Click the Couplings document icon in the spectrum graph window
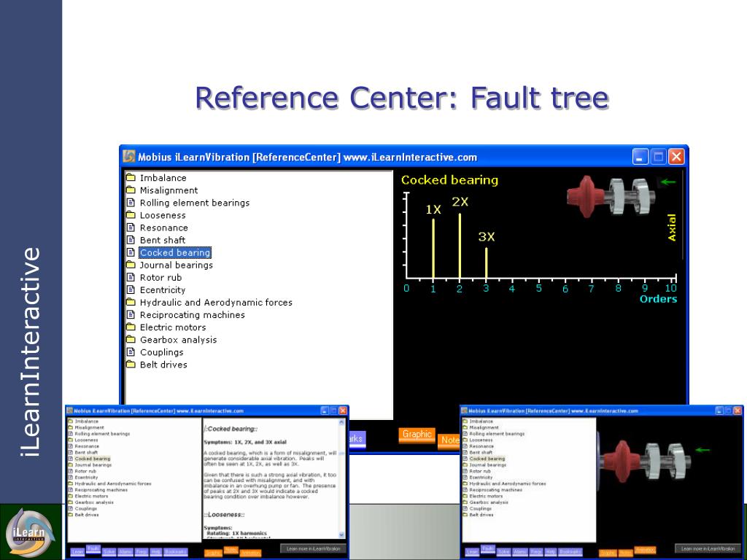Viewport: 747px width, 560px height. coord(131,352)
